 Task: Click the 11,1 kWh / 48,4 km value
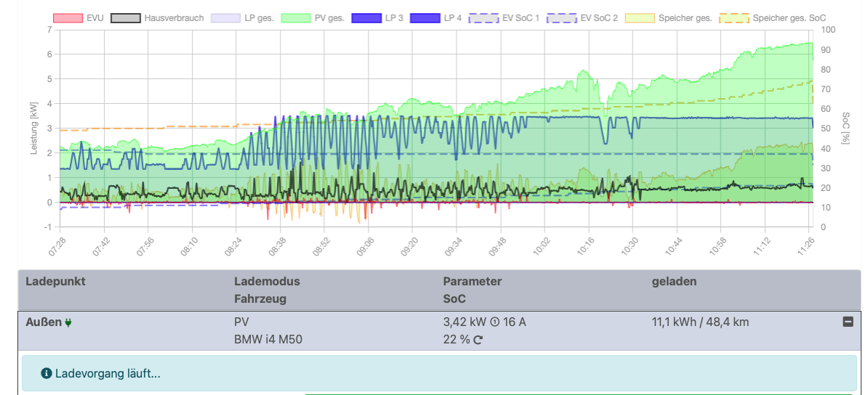click(x=702, y=322)
